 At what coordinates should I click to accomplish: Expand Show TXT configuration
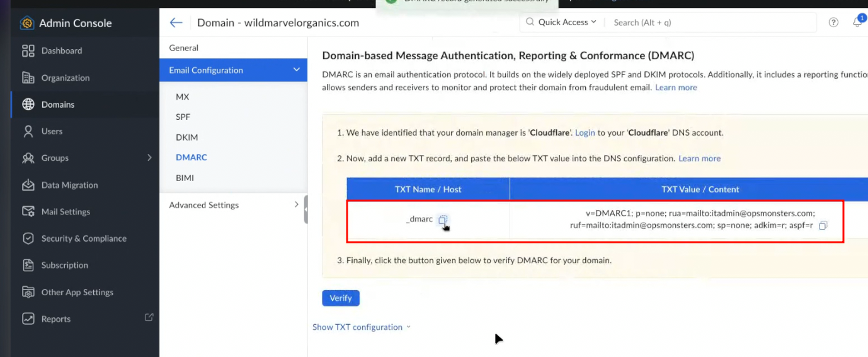pyautogui.click(x=361, y=327)
